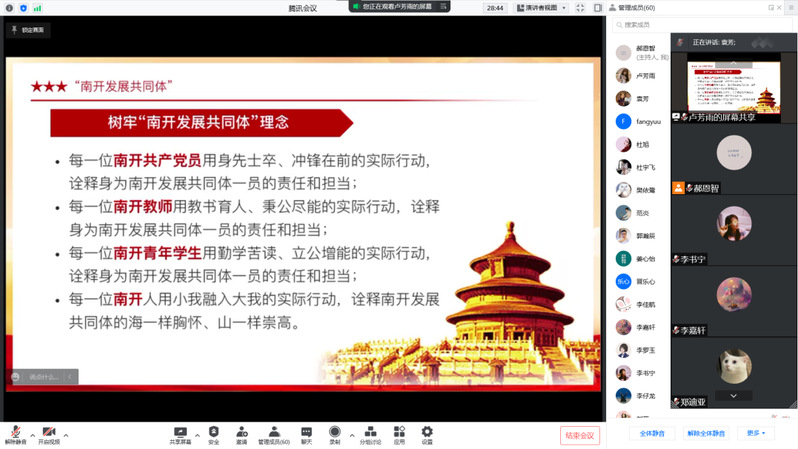Open Manage Members (管理成员) in toolbar
The height and width of the screenshot is (449, 798).
(273, 434)
